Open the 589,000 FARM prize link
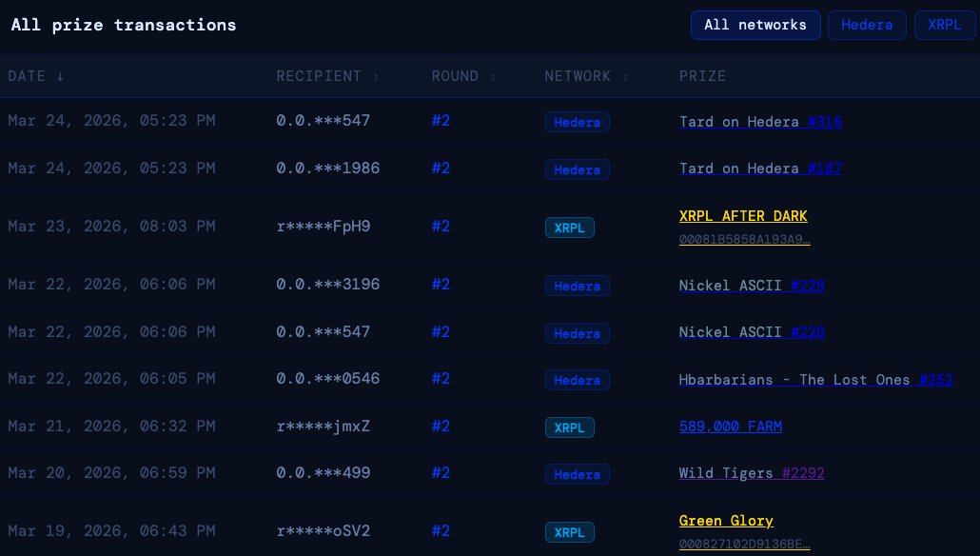Viewport: 980px width, 556px height. click(731, 427)
